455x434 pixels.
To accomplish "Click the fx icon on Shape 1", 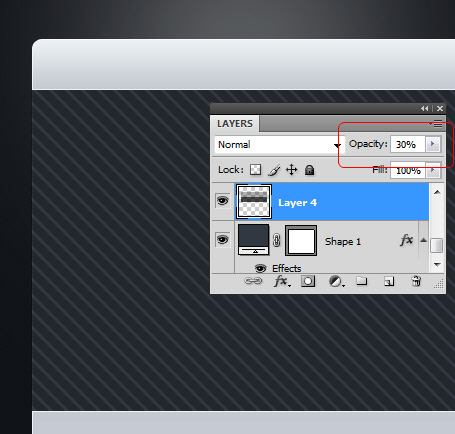I will [x=407, y=240].
